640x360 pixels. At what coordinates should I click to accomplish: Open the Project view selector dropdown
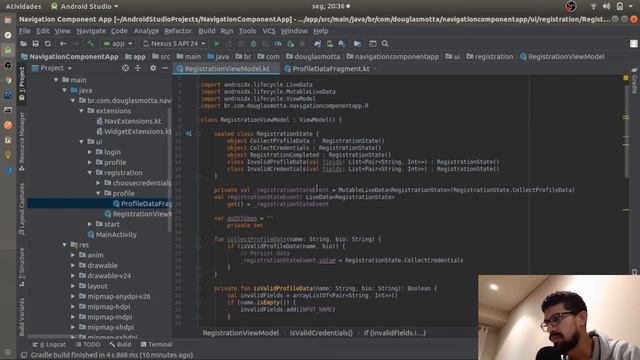click(52, 68)
